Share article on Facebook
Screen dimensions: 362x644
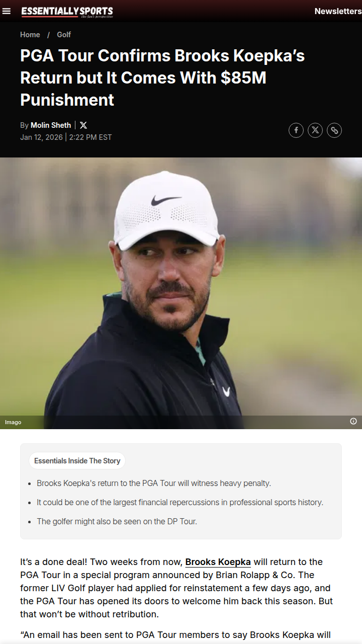pyautogui.click(x=296, y=130)
